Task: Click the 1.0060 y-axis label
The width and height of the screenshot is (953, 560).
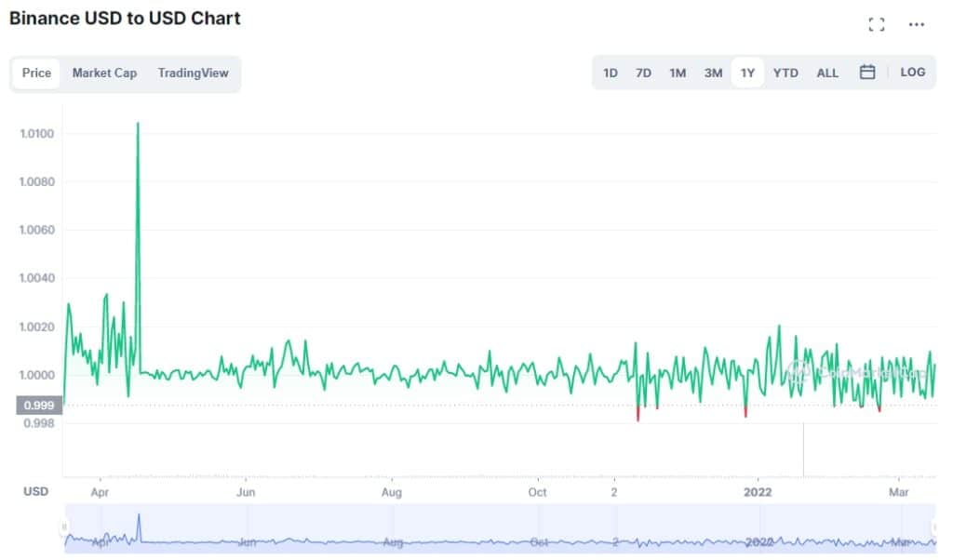Action: click(x=37, y=230)
